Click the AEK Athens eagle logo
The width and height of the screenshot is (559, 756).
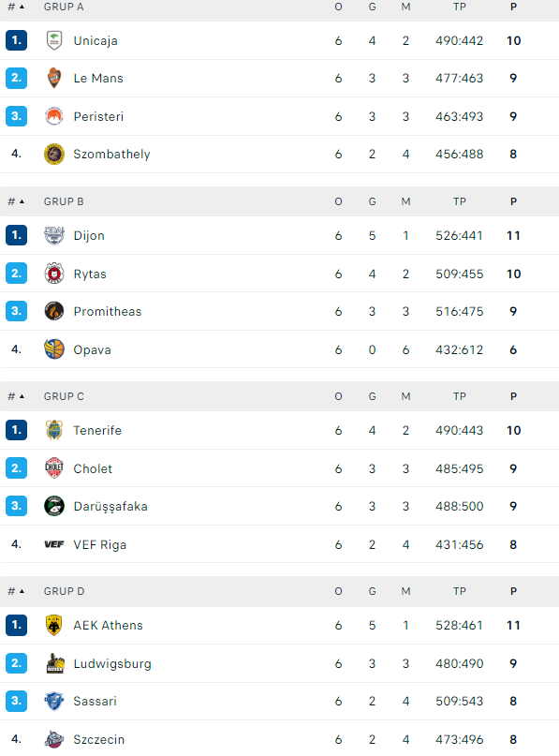54,625
